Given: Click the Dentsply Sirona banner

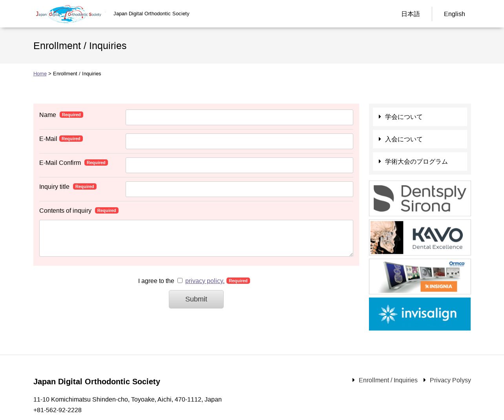Looking at the screenshot, I should (x=420, y=199).
